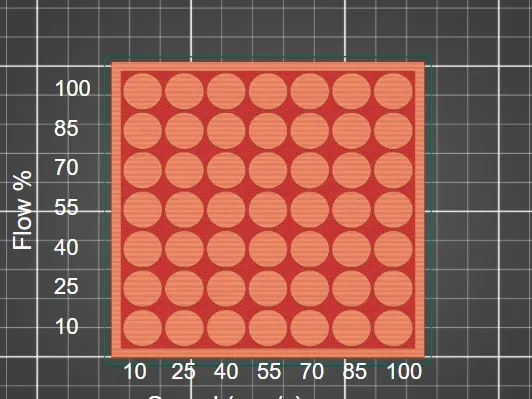The image size is (532, 399).
Task: Choose the circle at flow 70, speed 40
Action: click(226, 170)
